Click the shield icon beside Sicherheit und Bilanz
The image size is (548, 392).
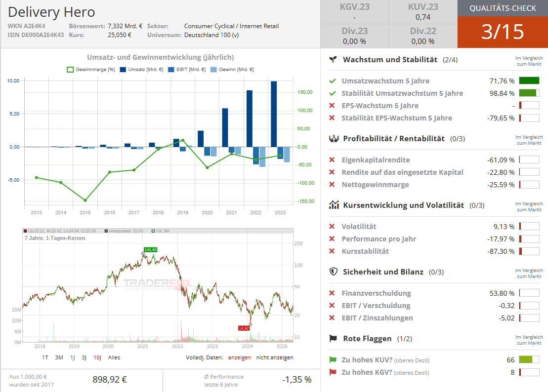click(x=334, y=271)
